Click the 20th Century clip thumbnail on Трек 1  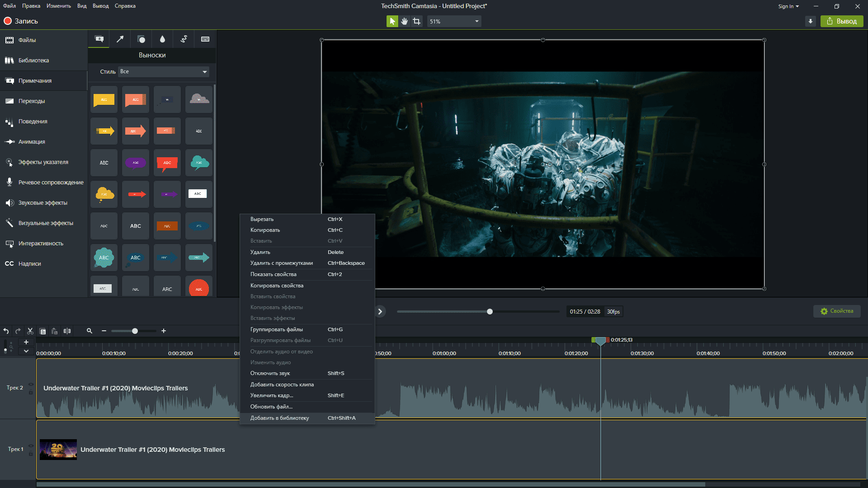pyautogui.click(x=58, y=450)
